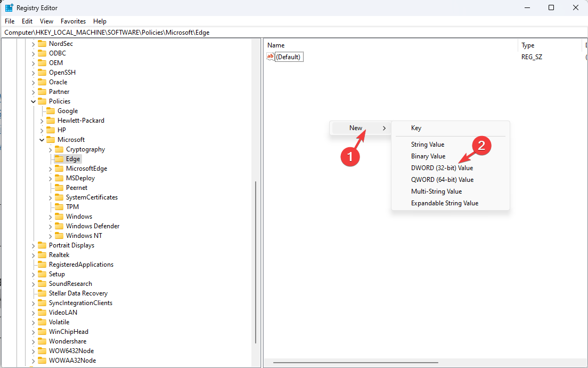The height and width of the screenshot is (368, 588).
Task: Open the Favorites menu
Action: (73, 21)
